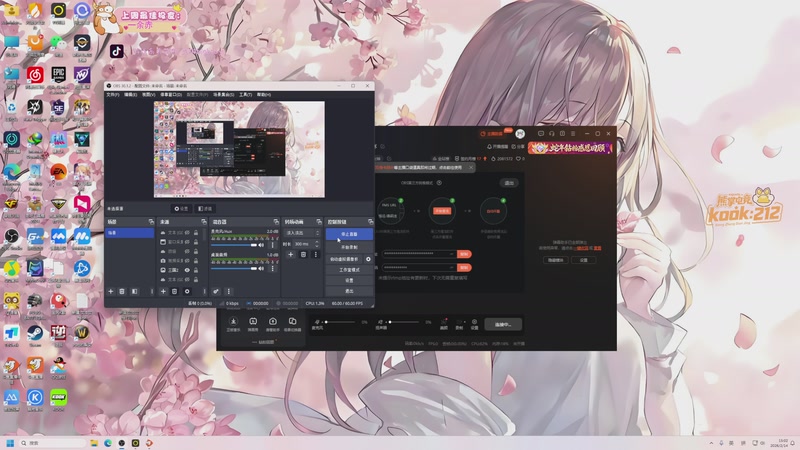800x450 pixels.
Task: Start the virtual camera from the Controls panel
Action: point(344,259)
